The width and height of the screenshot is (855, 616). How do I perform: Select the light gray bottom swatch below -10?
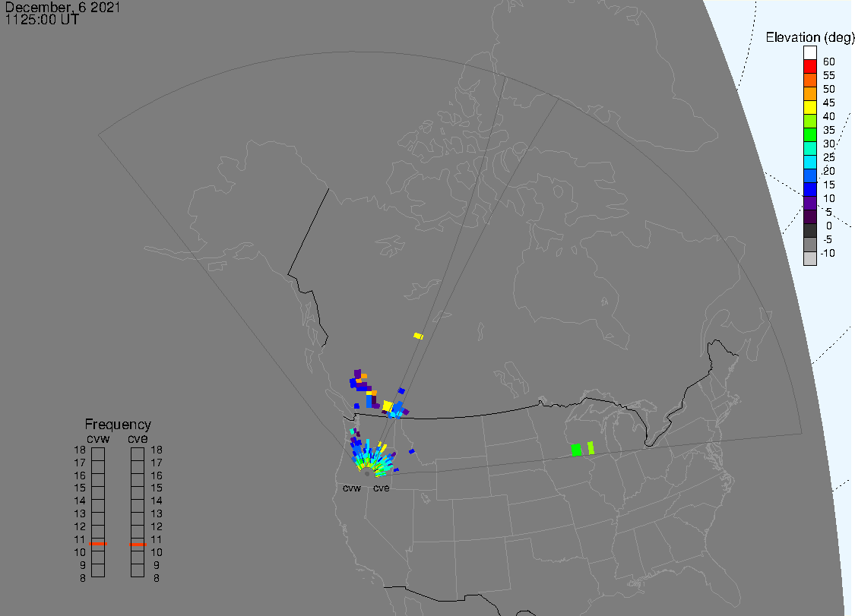pos(809,258)
